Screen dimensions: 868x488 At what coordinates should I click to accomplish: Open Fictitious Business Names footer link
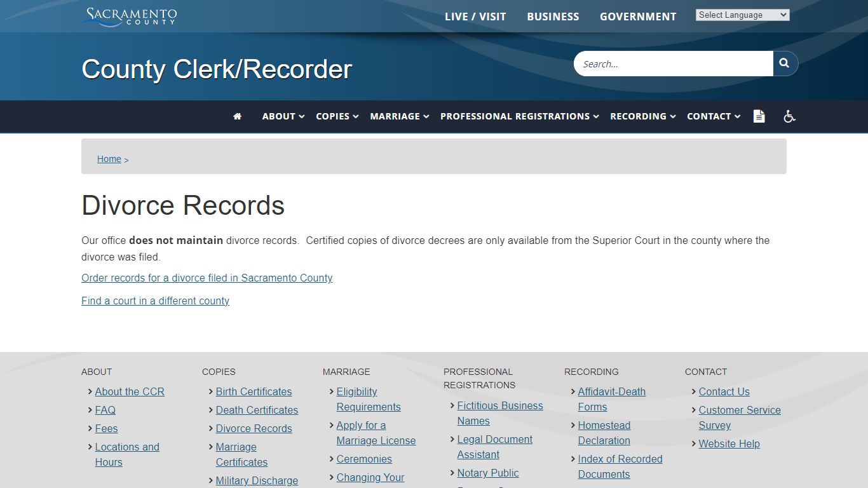tap(500, 413)
